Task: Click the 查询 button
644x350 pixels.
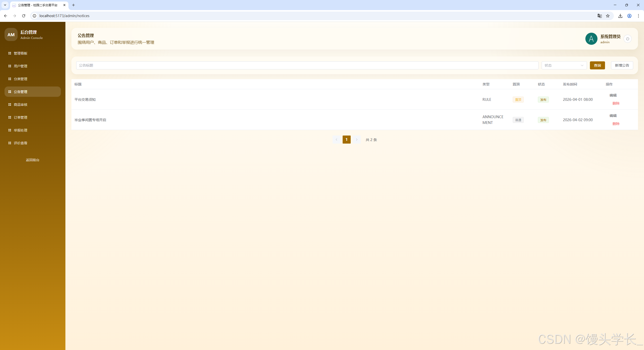Action: tap(597, 65)
